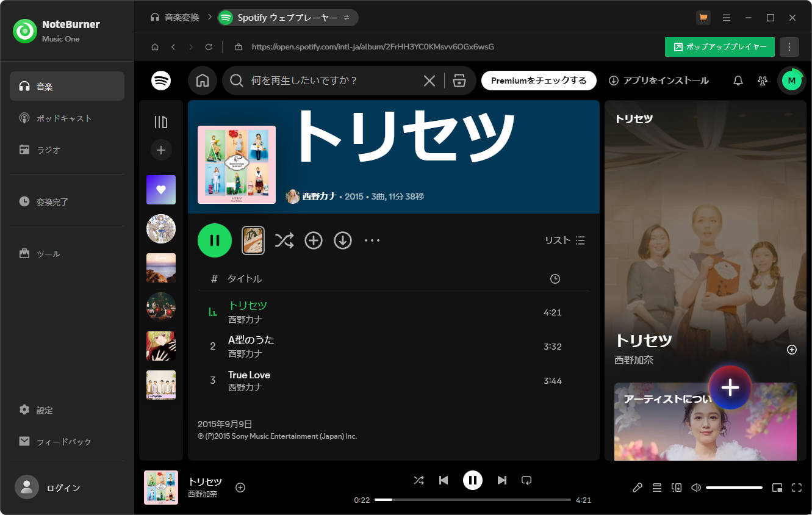Viewport: 812px width, 515px height.
Task: Open the now playing album thumbnail in bottom bar
Action: [x=161, y=488]
